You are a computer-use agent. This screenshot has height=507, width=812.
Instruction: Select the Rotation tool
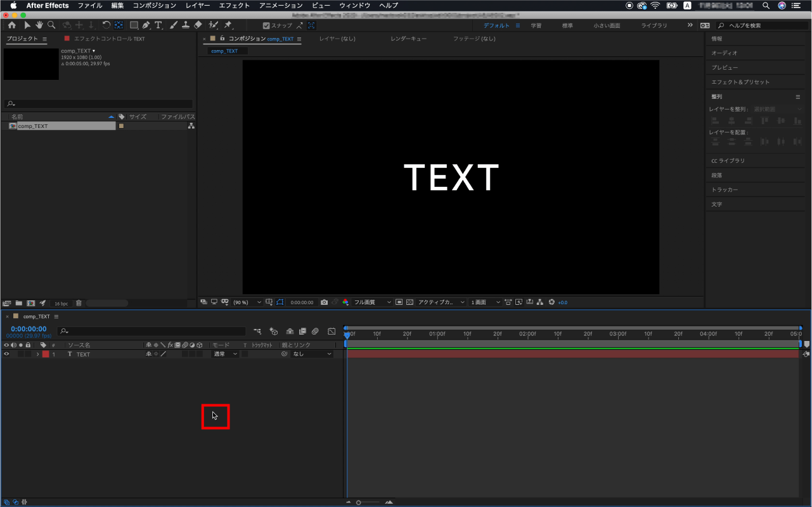[106, 25]
